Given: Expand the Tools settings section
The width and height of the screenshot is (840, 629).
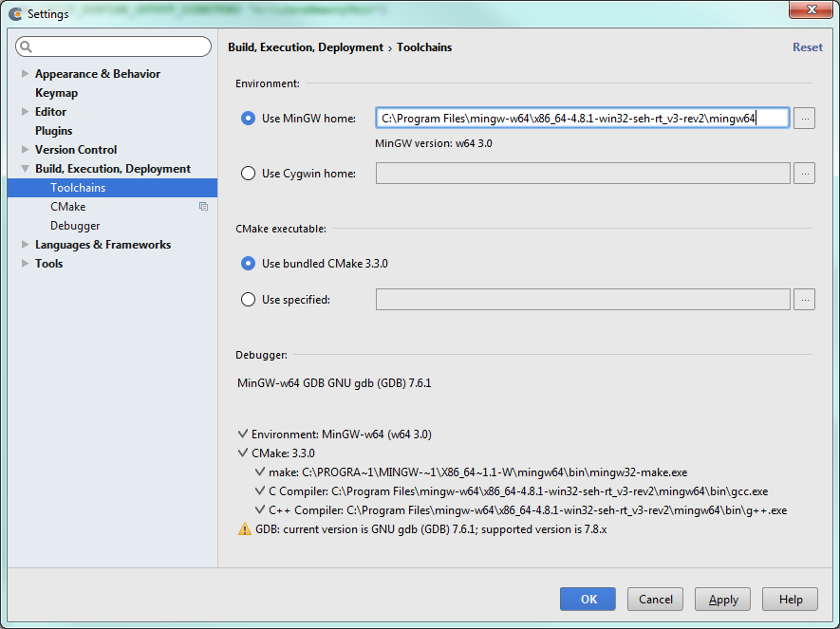Looking at the screenshot, I should pos(25,264).
